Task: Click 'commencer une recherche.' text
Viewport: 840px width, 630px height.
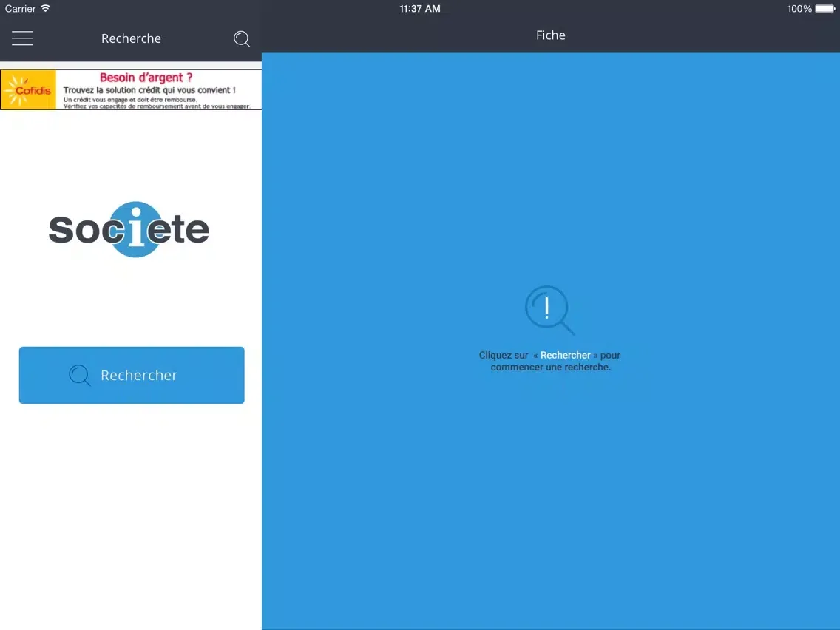Action: 551,367
